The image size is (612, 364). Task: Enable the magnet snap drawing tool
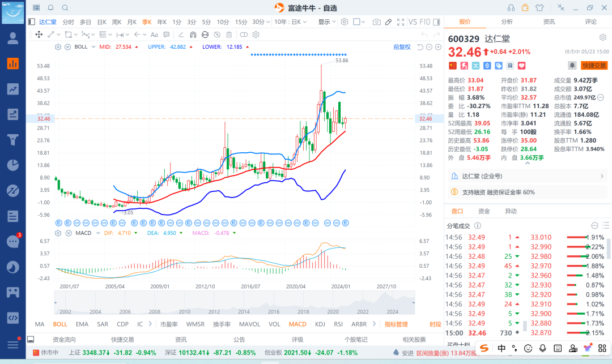click(x=193, y=35)
